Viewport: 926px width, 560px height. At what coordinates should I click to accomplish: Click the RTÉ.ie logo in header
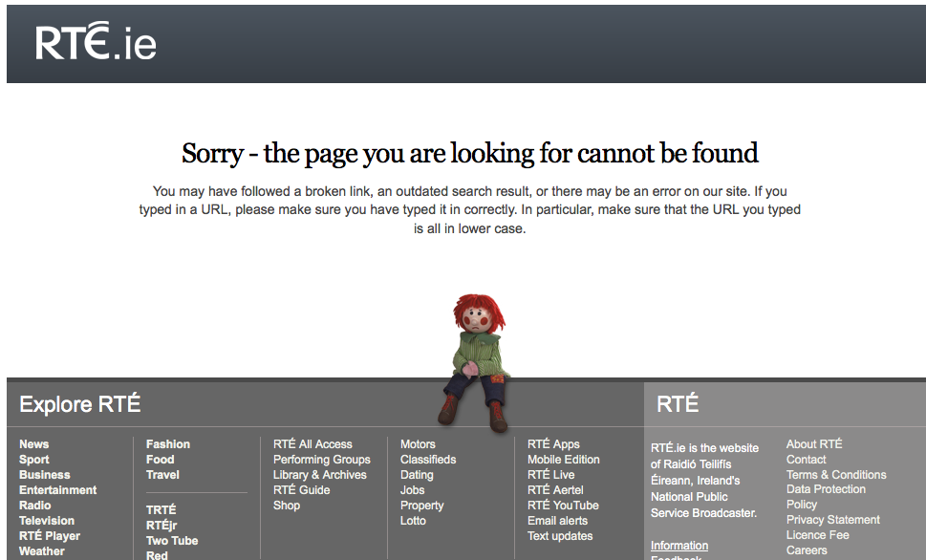(96, 43)
